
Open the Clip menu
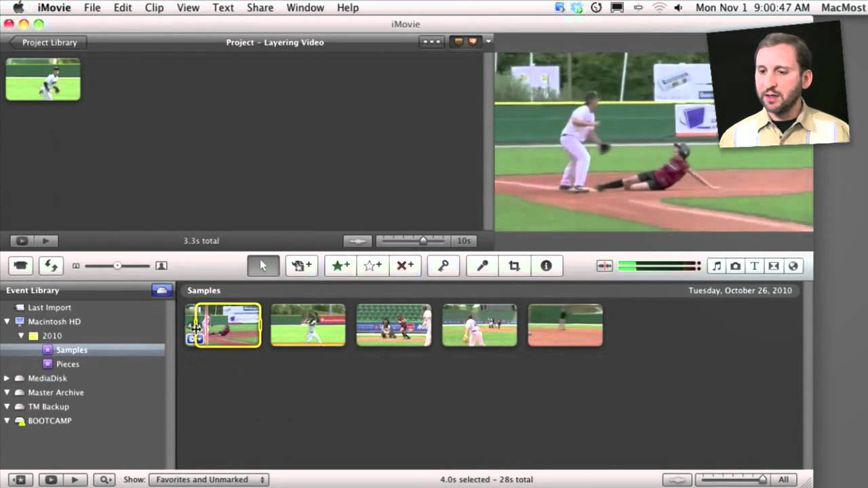[154, 7]
